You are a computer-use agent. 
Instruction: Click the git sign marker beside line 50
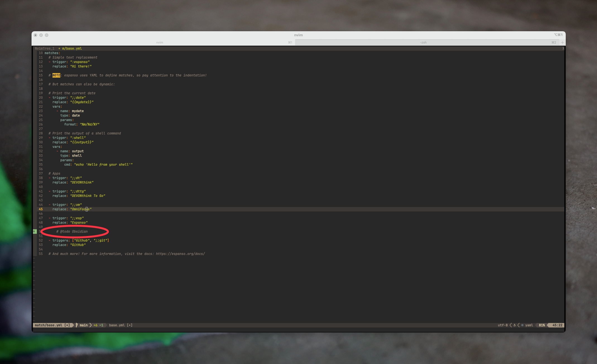click(35, 232)
